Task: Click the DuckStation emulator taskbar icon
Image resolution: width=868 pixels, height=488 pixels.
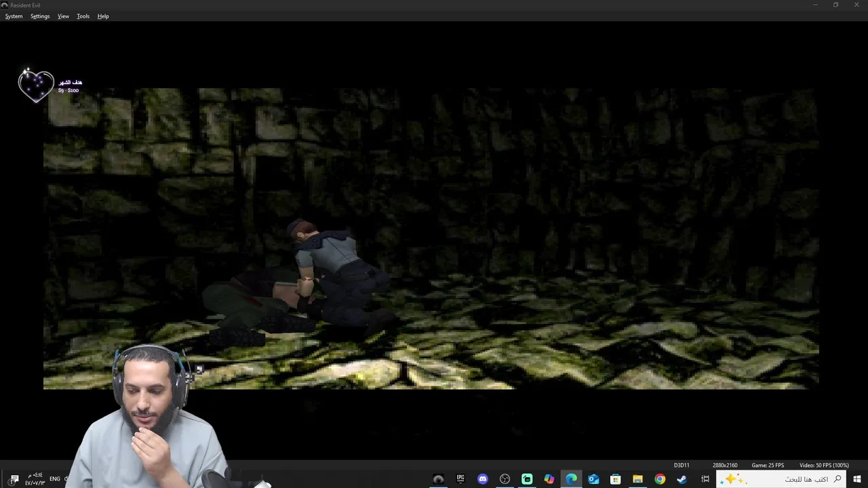Action: point(439,479)
